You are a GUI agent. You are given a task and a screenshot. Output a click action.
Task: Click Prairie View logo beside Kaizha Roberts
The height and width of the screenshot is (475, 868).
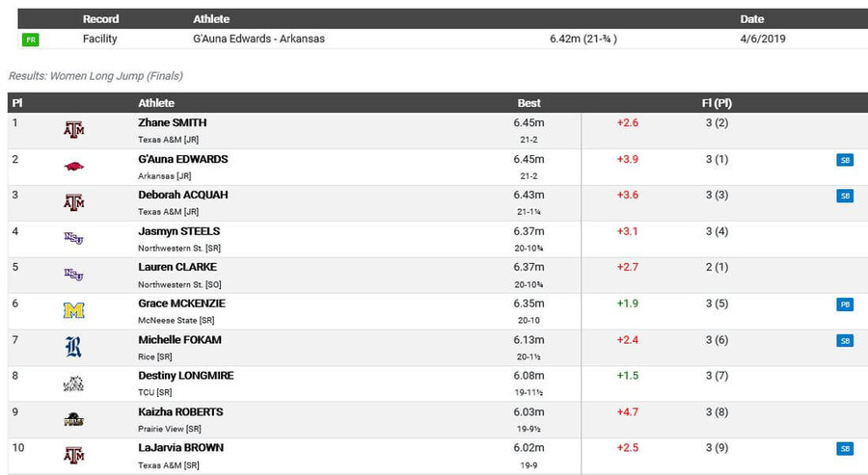tap(73, 420)
